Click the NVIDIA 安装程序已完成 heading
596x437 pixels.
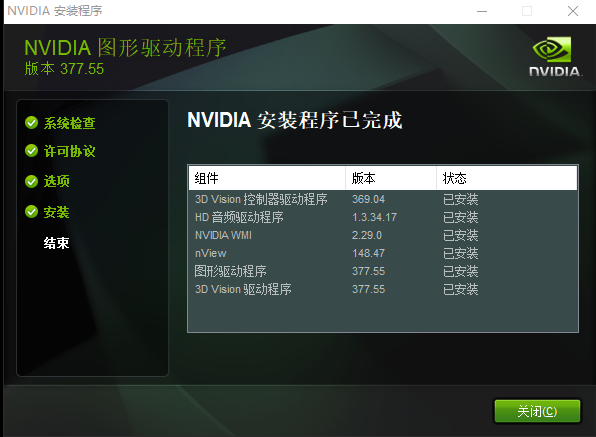(x=295, y=120)
